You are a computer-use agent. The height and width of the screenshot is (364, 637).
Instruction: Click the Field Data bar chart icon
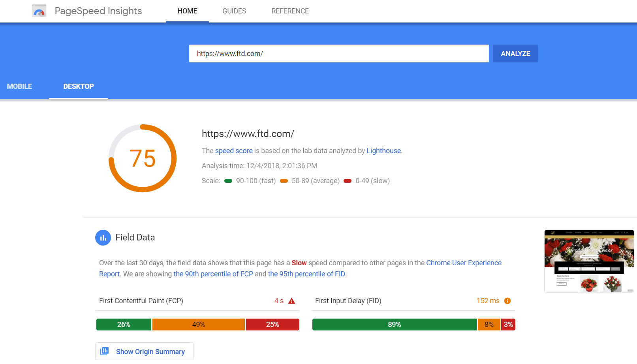point(103,237)
